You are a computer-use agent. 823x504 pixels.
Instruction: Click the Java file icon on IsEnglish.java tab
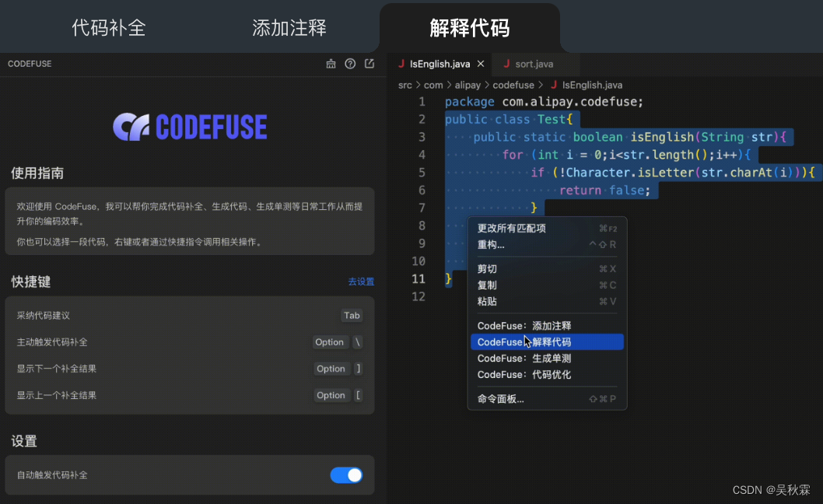click(401, 64)
